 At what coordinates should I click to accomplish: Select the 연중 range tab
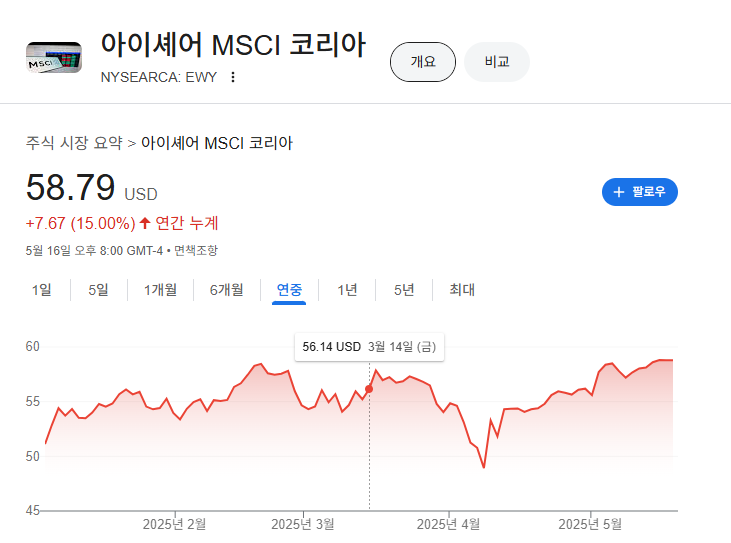click(x=289, y=290)
